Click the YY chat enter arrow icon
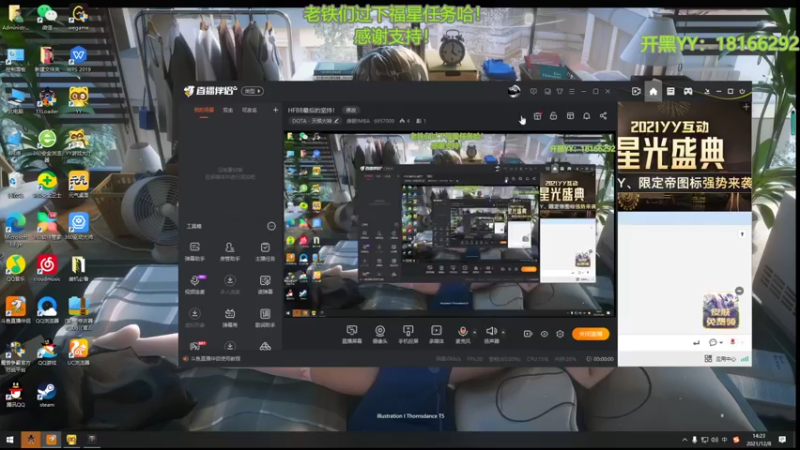This screenshot has height=450, width=800. (696, 342)
